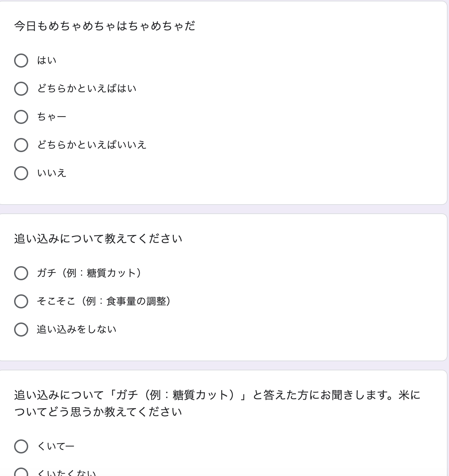Select the ちゃー radio circle
The height and width of the screenshot is (476, 449).
click(x=21, y=117)
